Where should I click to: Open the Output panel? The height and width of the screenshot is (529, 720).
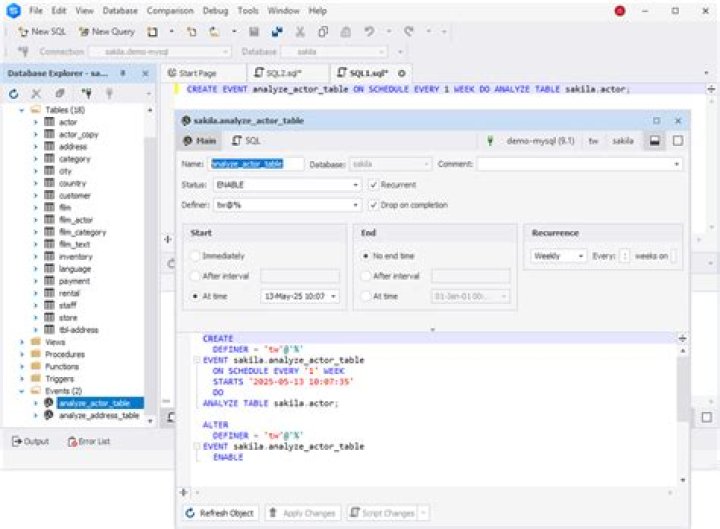click(x=30, y=441)
